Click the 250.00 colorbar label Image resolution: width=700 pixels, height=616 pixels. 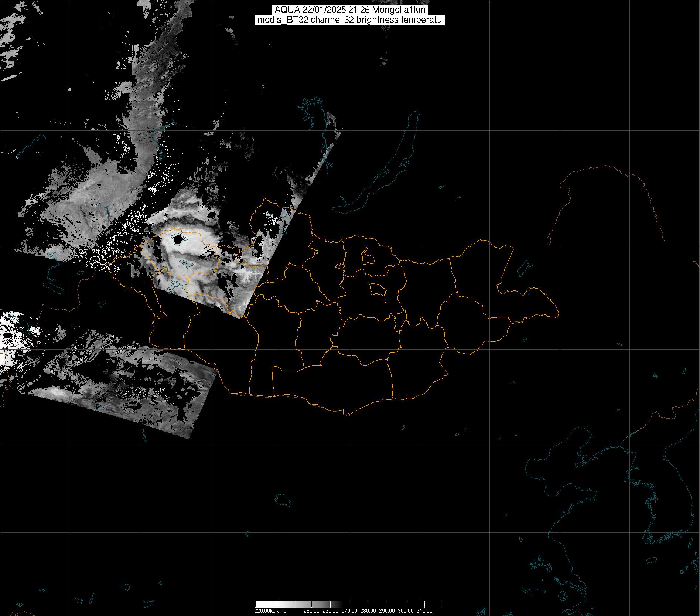(x=311, y=611)
